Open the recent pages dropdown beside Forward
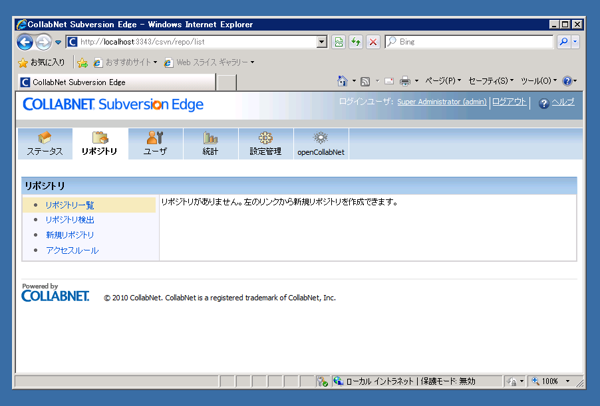Screen dimensions: 600x406 58,42
